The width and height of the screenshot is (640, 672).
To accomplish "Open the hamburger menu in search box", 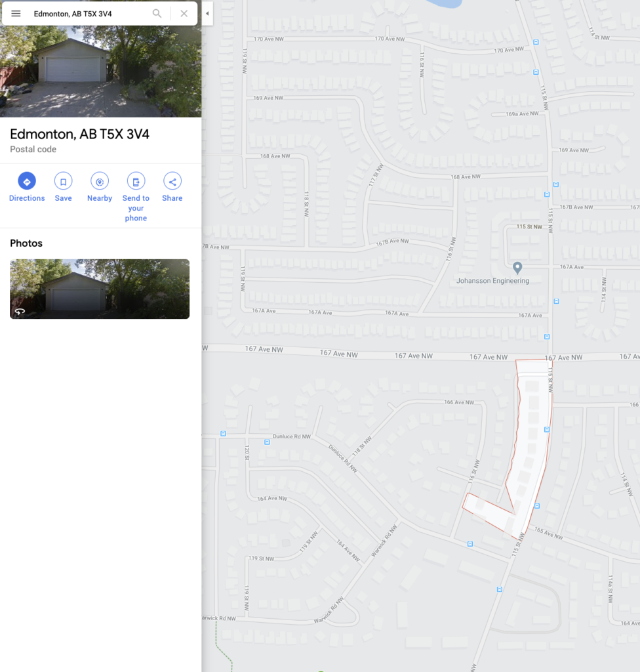I will coord(16,13).
